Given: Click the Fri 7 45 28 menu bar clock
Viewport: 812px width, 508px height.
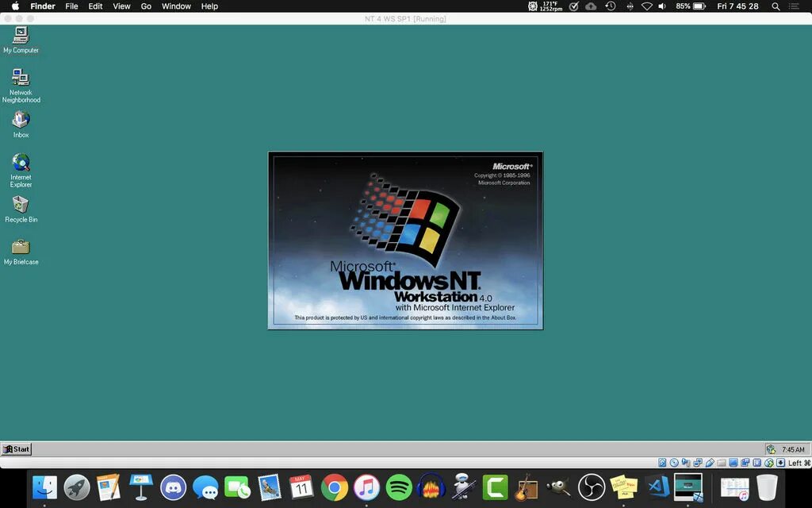Looking at the screenshot, I should tap(737, 6).
